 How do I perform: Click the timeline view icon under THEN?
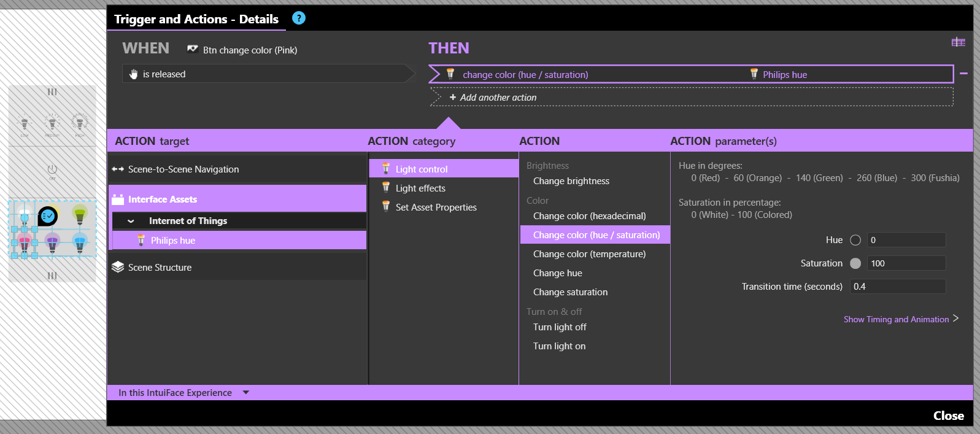point(958,42)
